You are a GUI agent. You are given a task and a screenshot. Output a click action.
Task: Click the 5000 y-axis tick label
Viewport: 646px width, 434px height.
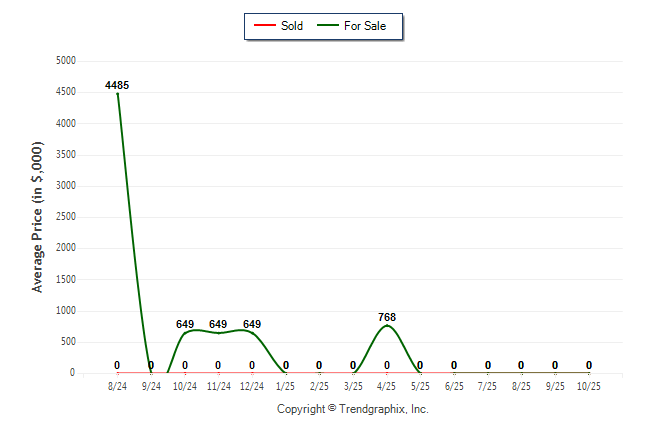(x=66, y=61)
